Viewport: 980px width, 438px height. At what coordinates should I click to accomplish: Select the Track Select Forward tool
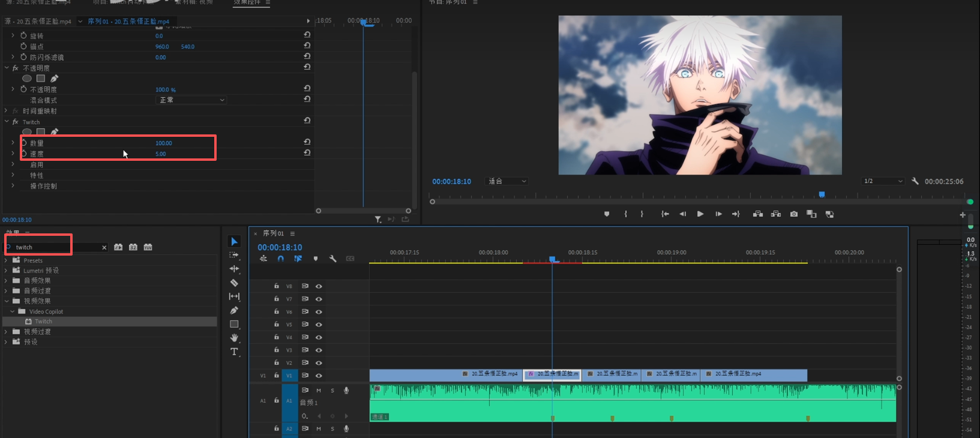[234, 255]
